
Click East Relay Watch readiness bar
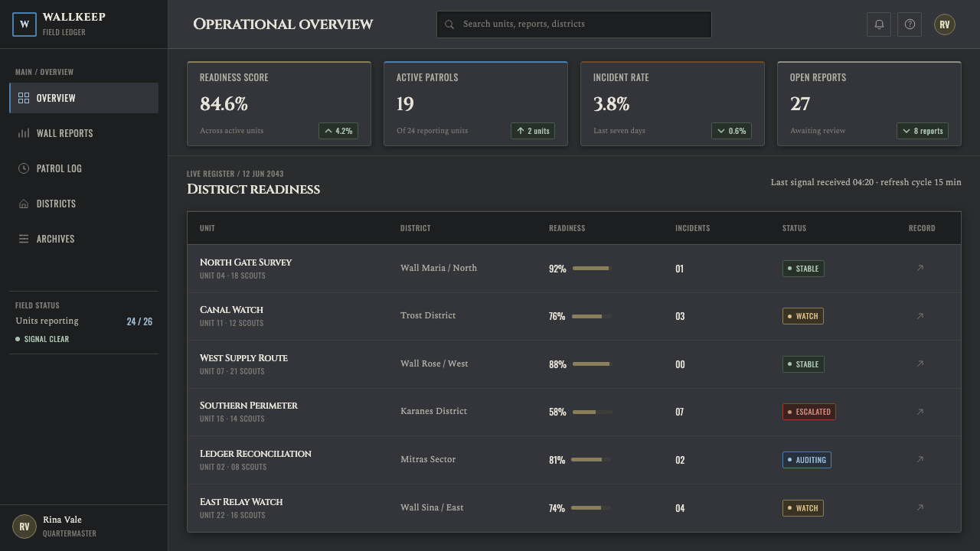point(591,507)
